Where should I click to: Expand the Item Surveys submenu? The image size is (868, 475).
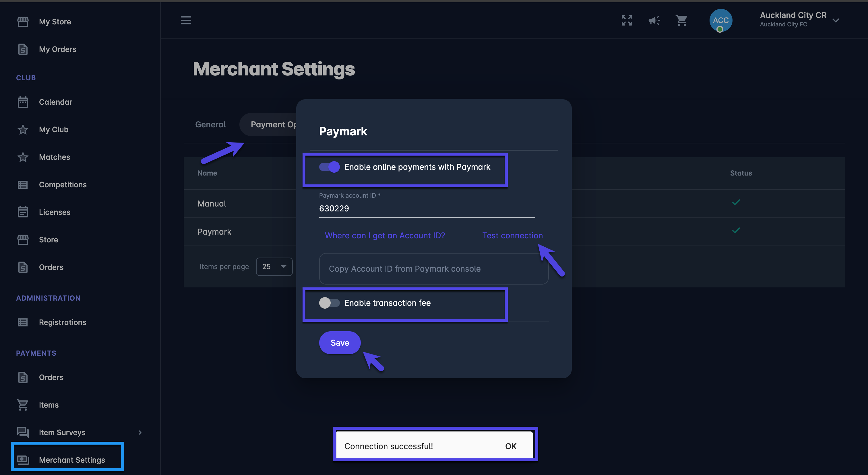(x=140, y=432)
